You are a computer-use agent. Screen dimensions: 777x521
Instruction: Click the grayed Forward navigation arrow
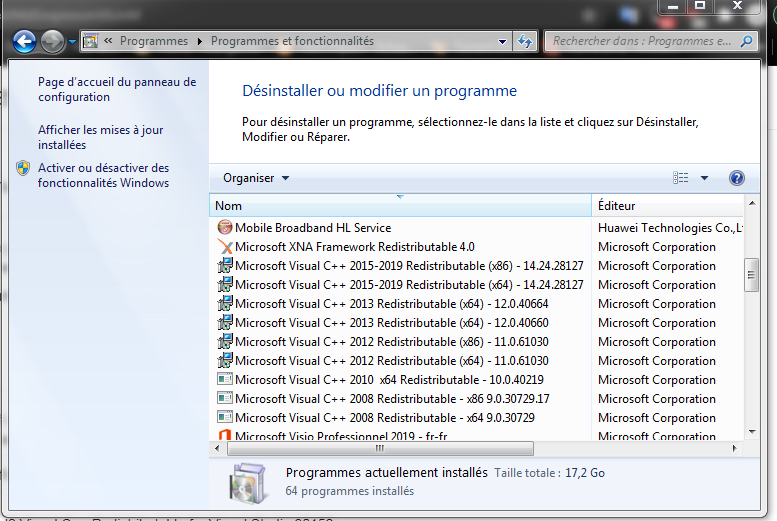[x=52, y=41]
